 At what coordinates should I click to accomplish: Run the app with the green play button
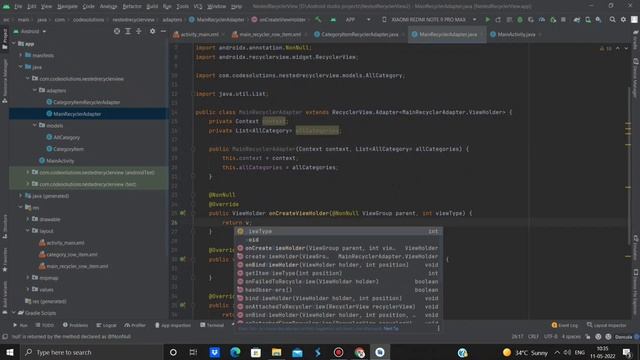487,20
